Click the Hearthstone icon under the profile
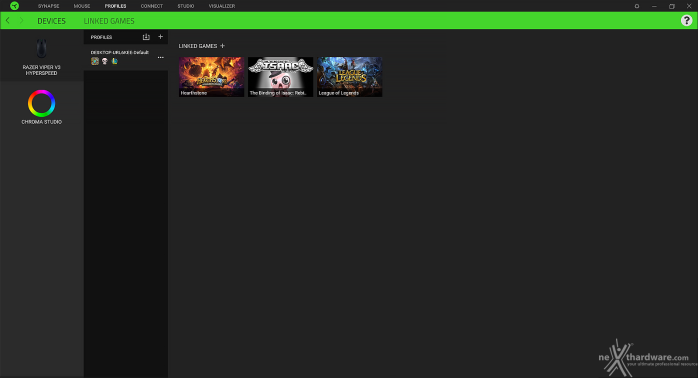This screenshot has width=698, height=378. pyautogui.click(x=95, y=61)
